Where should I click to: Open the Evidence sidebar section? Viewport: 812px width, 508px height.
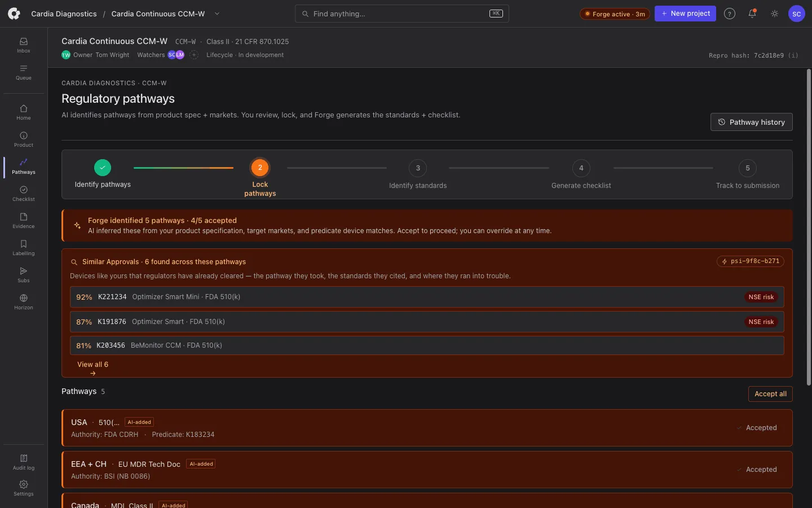[x=24, y=221]
